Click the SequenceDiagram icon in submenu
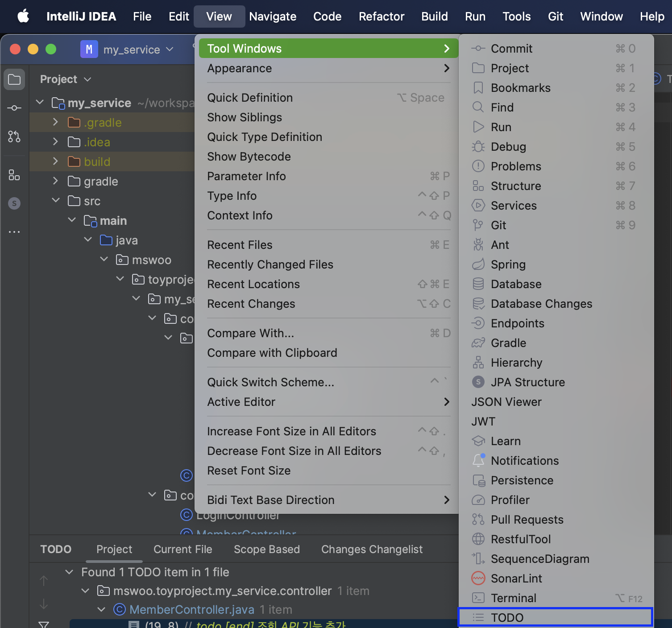The width and height of the screenshot is (672, 628). point(478,559)
